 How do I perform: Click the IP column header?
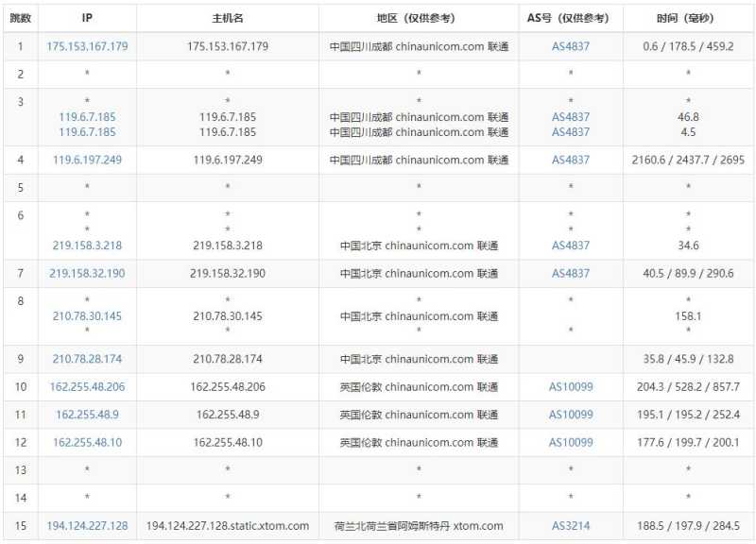click(x=85, y=16)
